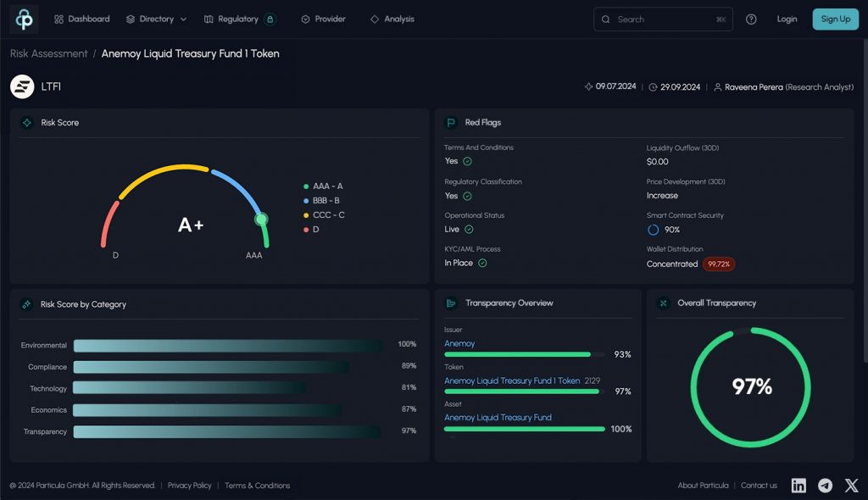Click the Raveena Perera analyst name
Image resolution: width=868 pixels, height=500 pixels.
[x=754, y=87]
